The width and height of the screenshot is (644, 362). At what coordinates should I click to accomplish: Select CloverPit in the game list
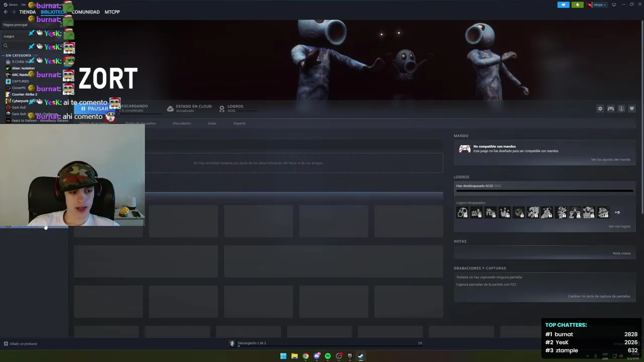[x=19, y=88]
